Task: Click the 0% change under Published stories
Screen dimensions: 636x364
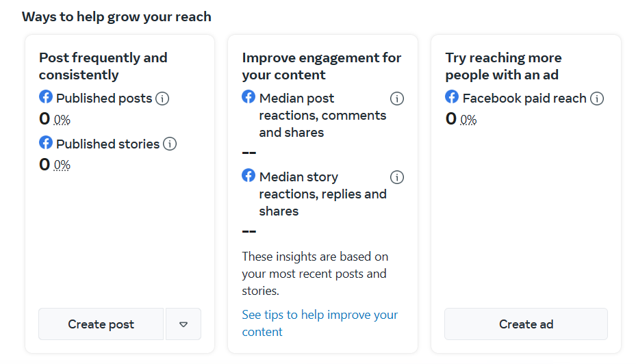Action: tap(62, 165)
